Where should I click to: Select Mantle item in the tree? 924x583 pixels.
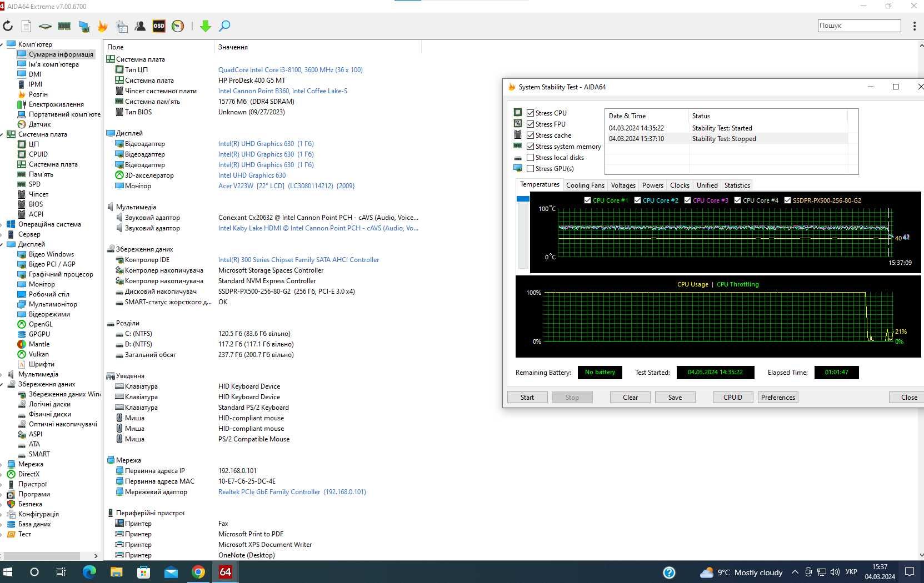point(39,344)
